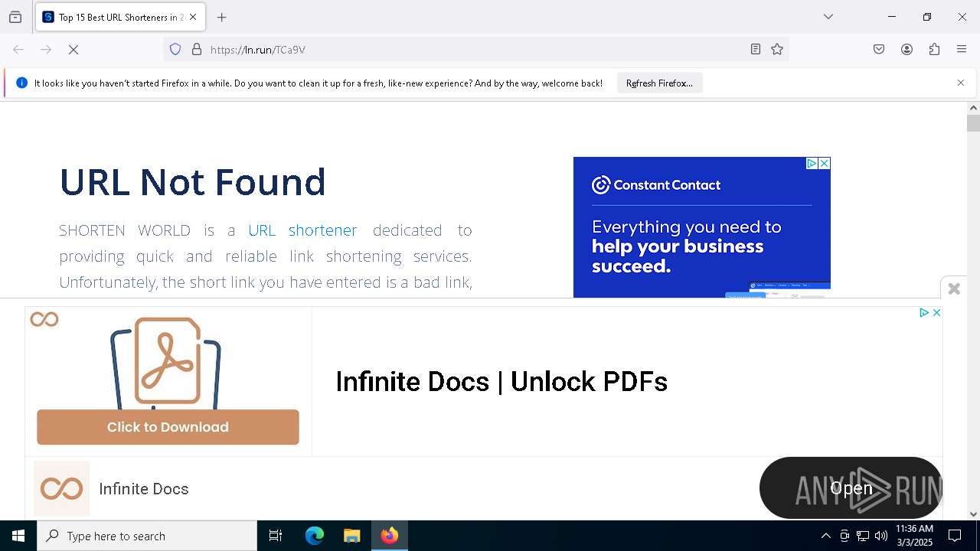Go back one page
The width and height of the screenshot is (980, 551).
tap(18, 50)
